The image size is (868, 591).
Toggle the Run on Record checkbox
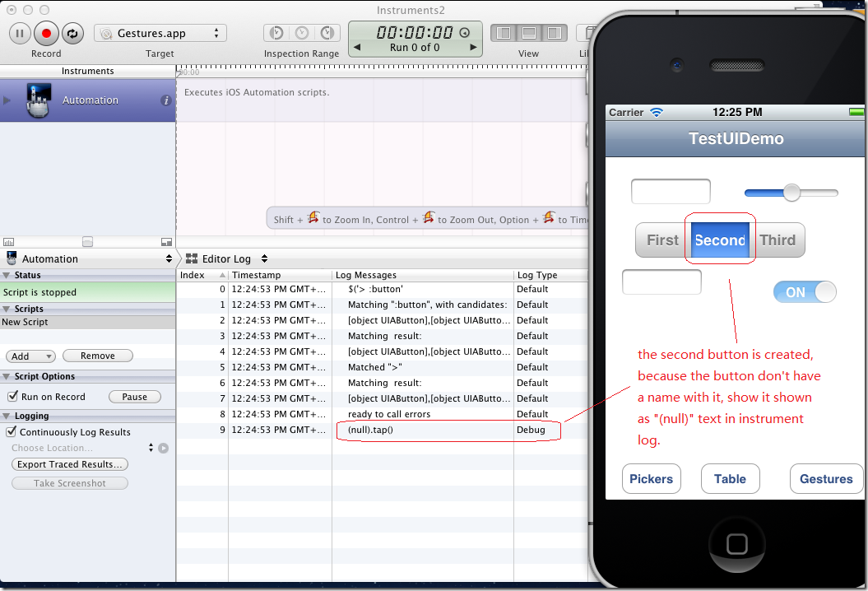(x=12, y=397)
